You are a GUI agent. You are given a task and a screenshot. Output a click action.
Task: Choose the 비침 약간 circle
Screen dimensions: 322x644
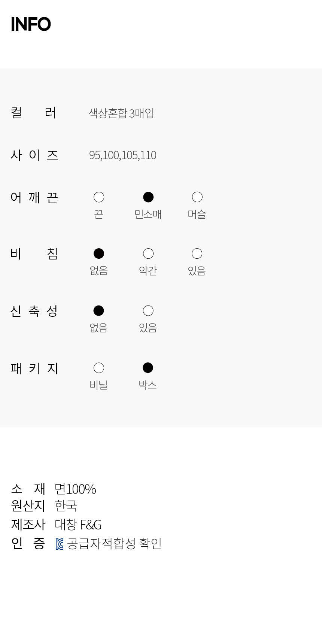pos(148,254)
